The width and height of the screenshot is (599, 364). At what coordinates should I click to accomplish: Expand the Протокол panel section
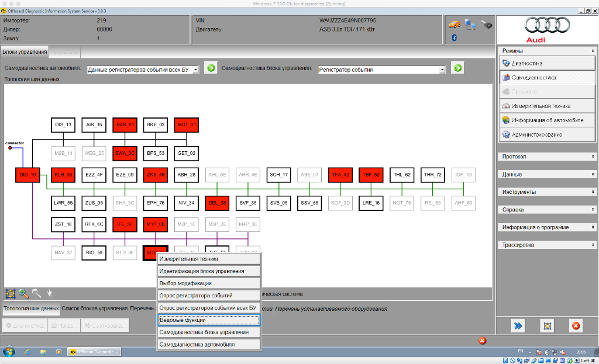(x=548, y=157)
